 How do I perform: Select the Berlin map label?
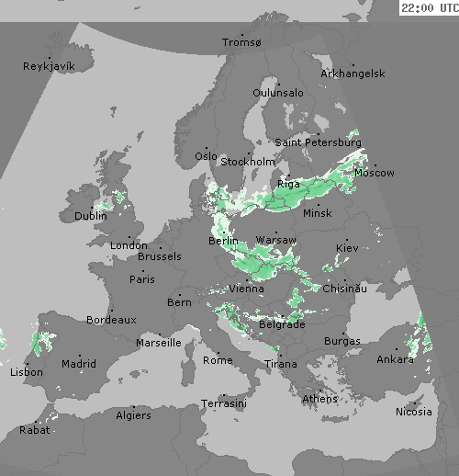[223, 241]
